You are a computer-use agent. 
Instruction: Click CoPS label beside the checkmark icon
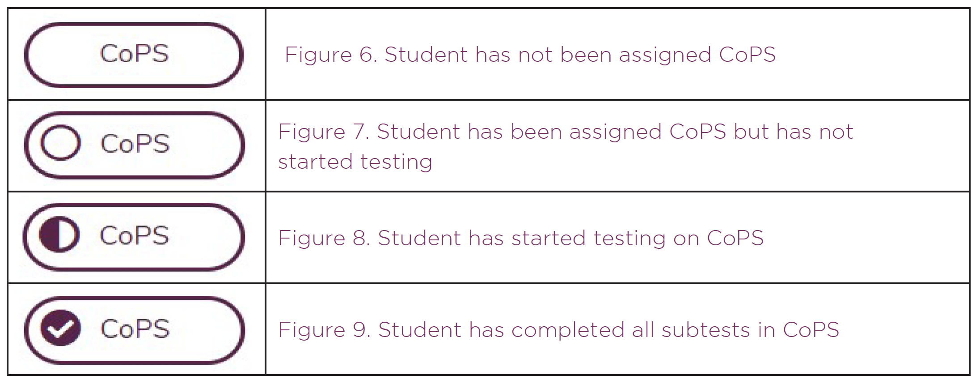135,329
